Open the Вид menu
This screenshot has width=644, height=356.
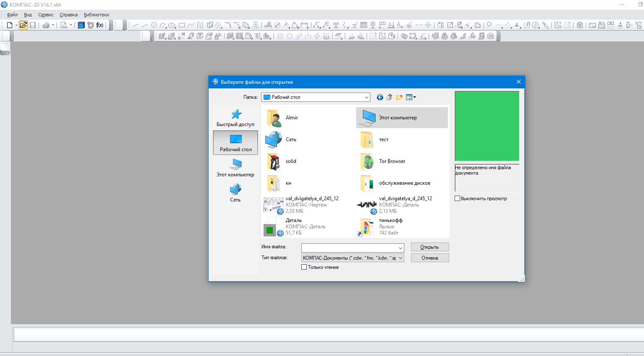pyautogui.click(x=28, y=15)
